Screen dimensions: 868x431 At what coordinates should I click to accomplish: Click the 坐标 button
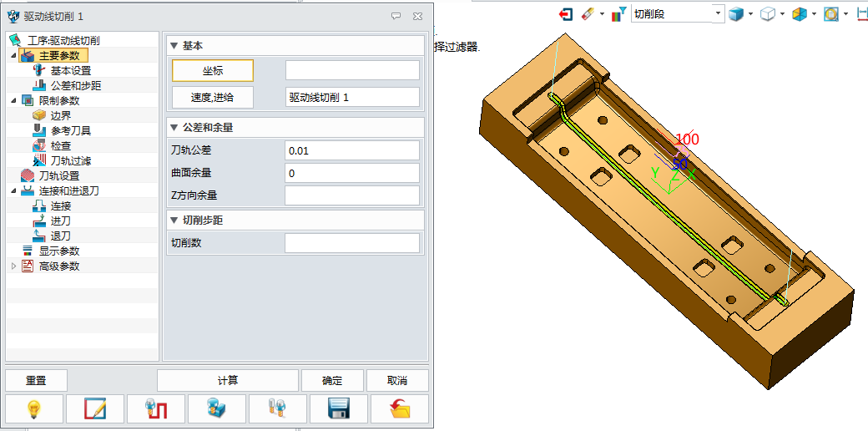click(213, 71)
